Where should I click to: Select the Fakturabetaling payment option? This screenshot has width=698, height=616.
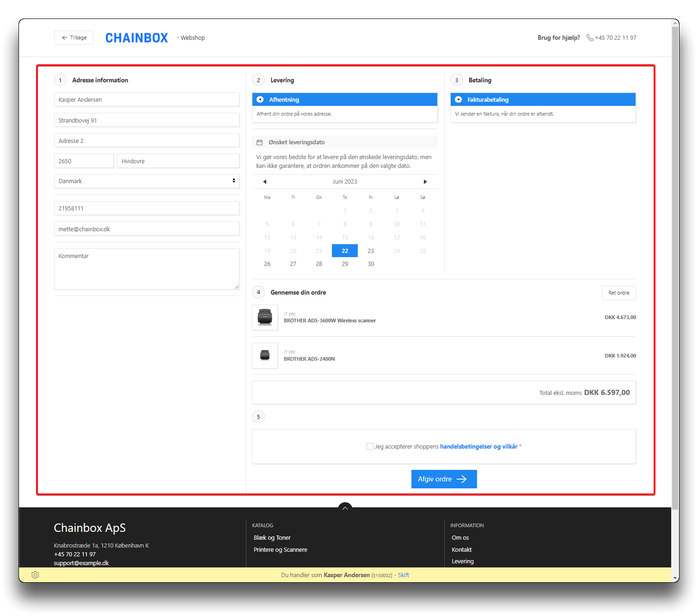point(543,99)
